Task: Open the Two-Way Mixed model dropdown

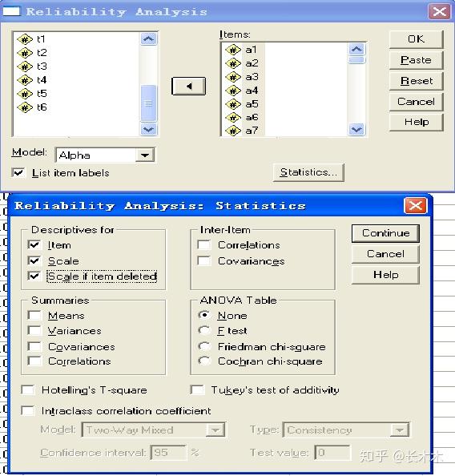Action: point(215,430)
